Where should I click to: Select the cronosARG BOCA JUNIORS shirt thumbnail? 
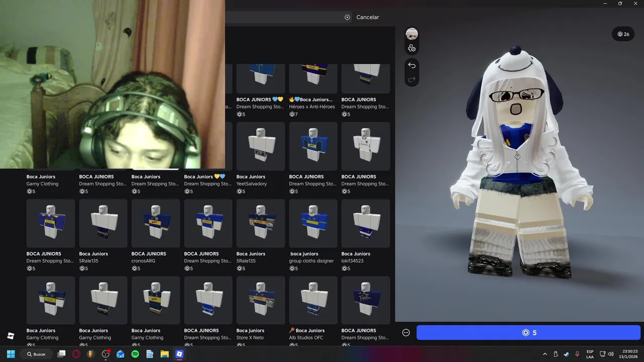click(x=155, y=223)
